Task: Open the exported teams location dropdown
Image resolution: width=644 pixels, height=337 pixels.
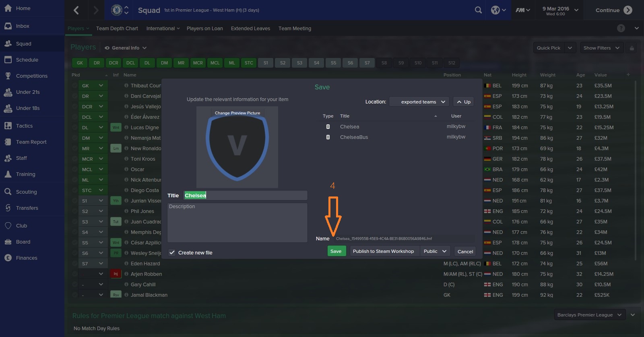Action: click(419, 102)
